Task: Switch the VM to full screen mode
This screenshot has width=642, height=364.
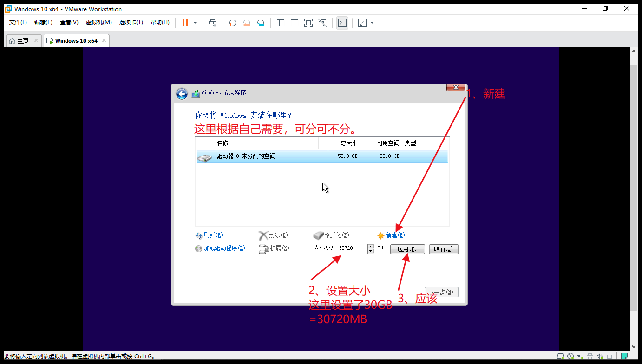Action: pyautogui.click(x=308, y=23)
